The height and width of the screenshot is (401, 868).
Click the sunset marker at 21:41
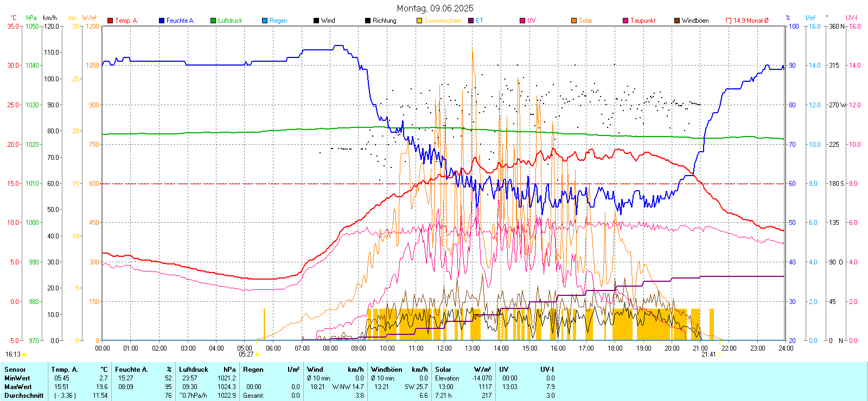coord(719,354)
